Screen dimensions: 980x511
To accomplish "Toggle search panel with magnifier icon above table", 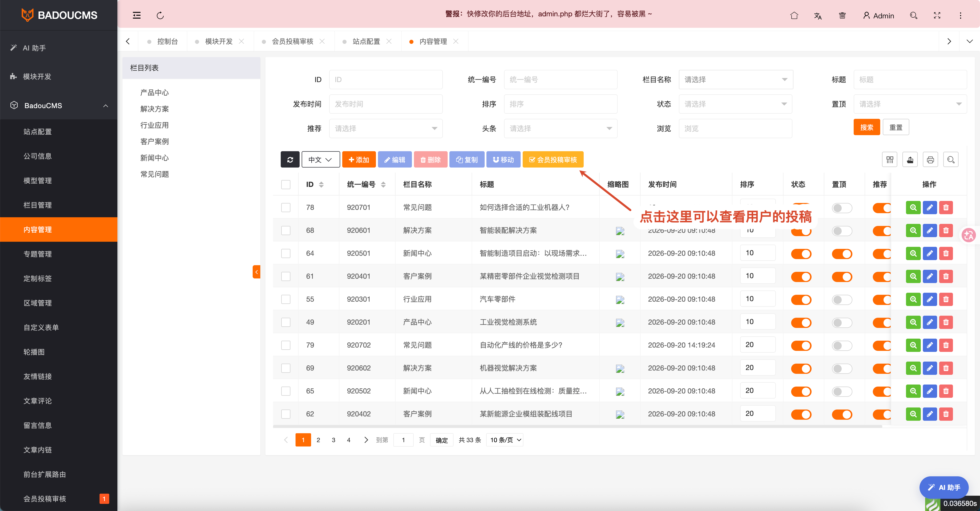I will pyautogui.click(x=951, y=160).
